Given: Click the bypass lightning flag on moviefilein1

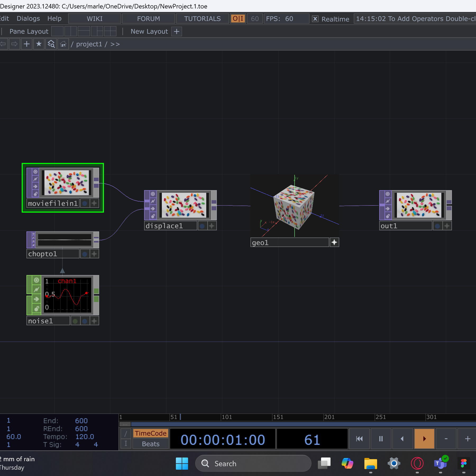Looking at the screenshot, I should 35,180.
